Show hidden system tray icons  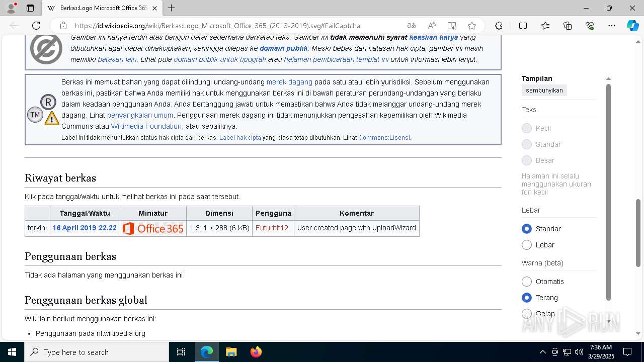[x=542, y=352]
